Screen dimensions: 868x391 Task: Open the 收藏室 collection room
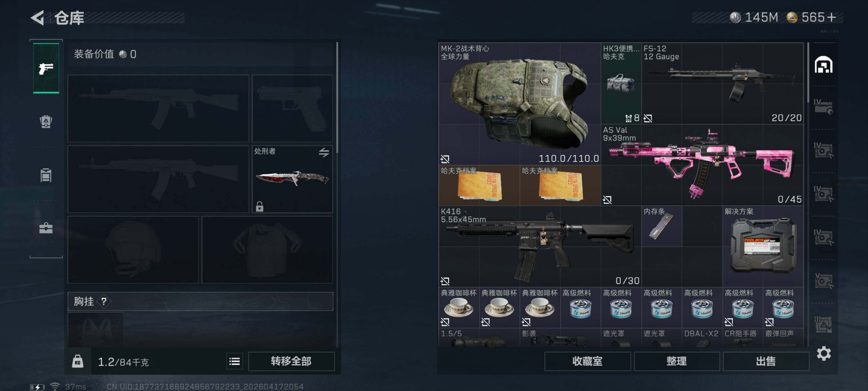tap(587, 361)
